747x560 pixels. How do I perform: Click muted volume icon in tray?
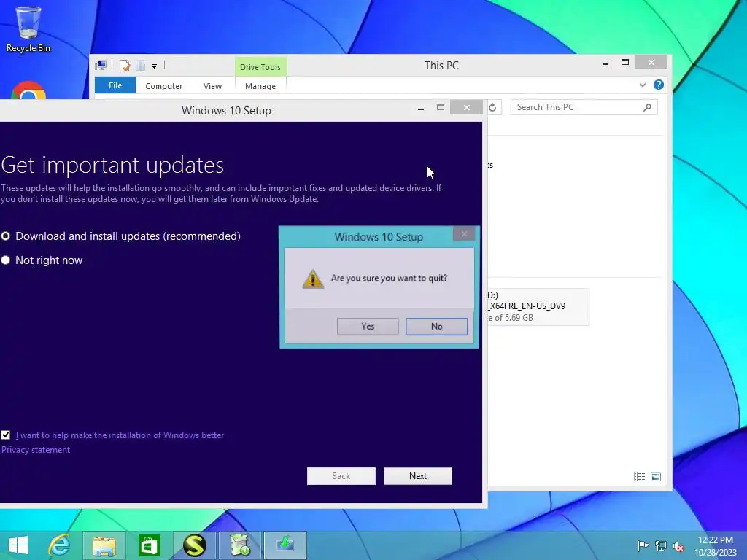[x=678, y=545]
